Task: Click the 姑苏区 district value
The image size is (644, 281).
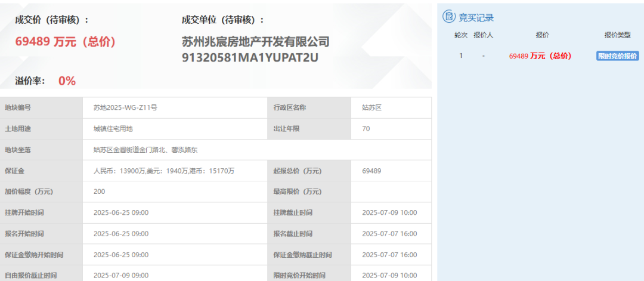Action: click(372, 108)
